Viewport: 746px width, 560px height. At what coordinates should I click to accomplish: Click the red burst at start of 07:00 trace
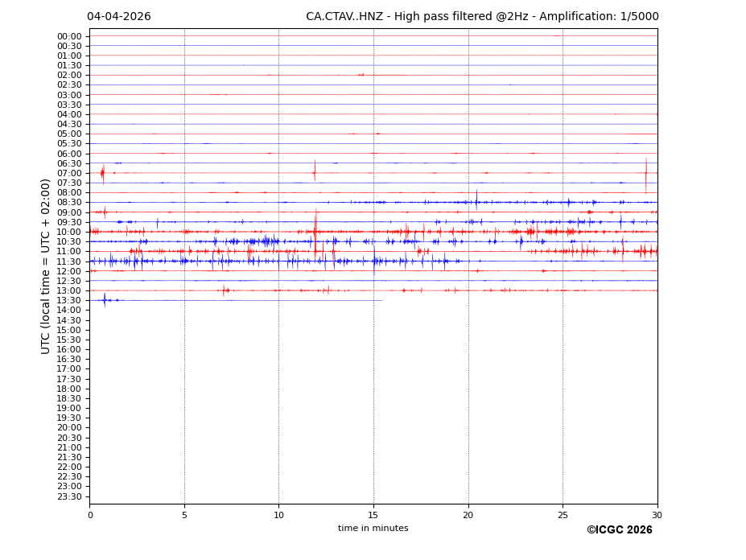pyautogui.click(x=102, y=173)
